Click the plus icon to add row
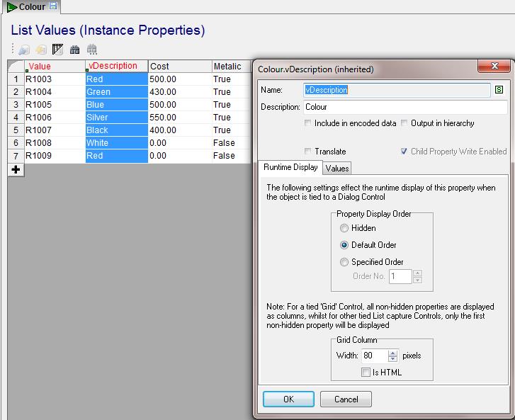Screen dimensions: 515x420 16,170
